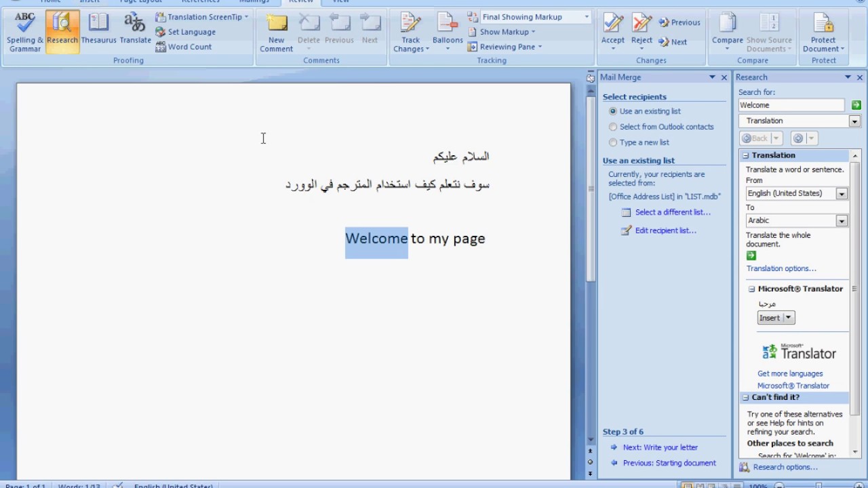
Task: Click the Back button in Research
Action: click(755, 138)
